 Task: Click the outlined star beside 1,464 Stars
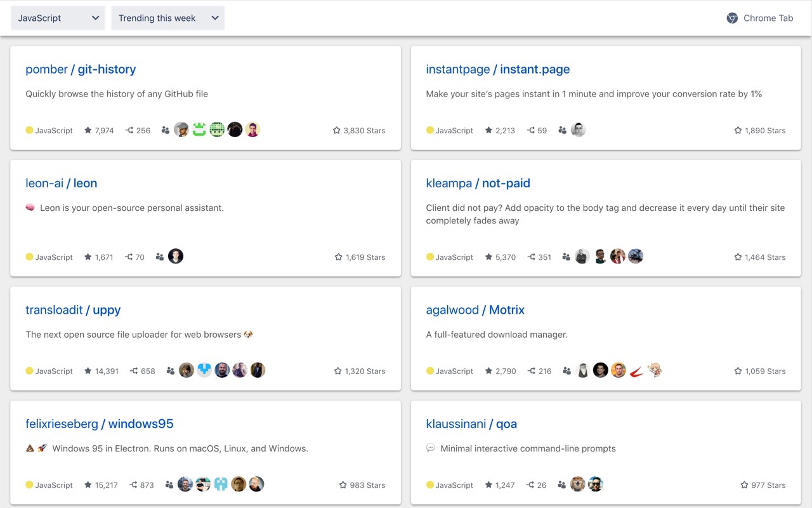[738, 257]
